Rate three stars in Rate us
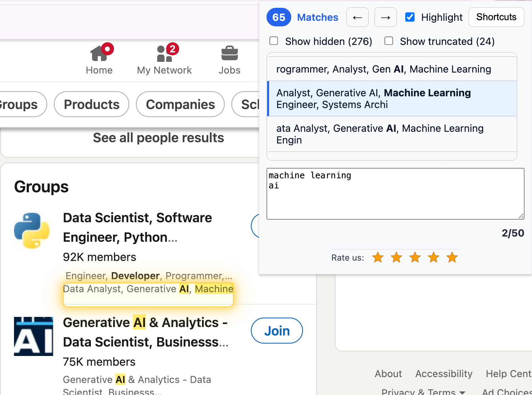Image resolution: width=532 pixels, height=395 pixels. (x=415, y=257)
